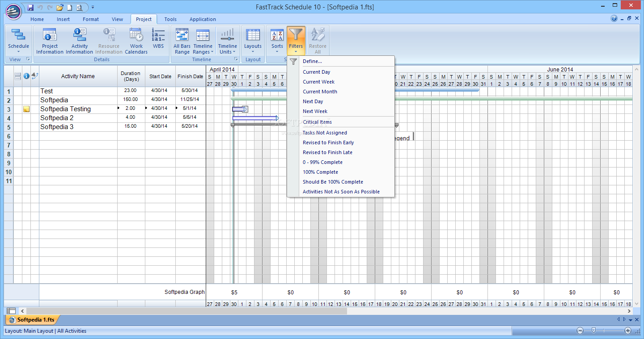The height and width of the screenshot is (339, 644).
Task: Open Work Calendars
Action: point(136,41)
